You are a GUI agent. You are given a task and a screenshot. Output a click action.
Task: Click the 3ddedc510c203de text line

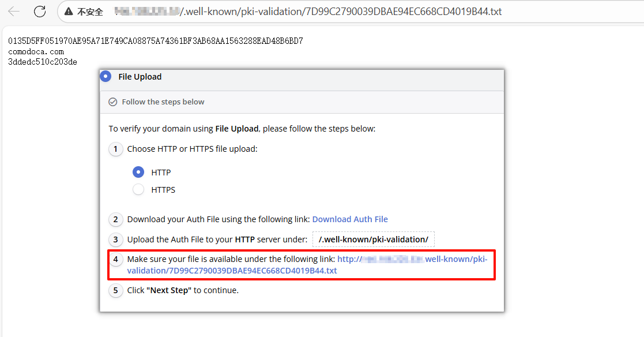tap(43, 62)
